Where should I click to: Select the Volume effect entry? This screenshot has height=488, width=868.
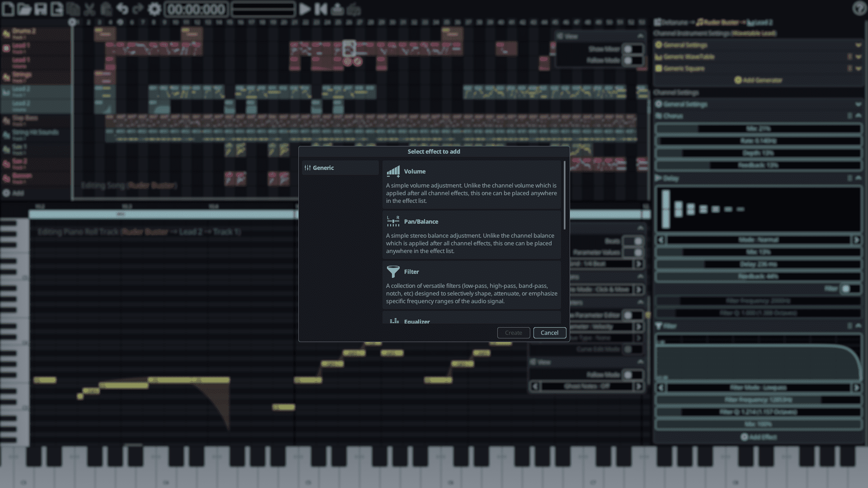(x=471, y=185)
